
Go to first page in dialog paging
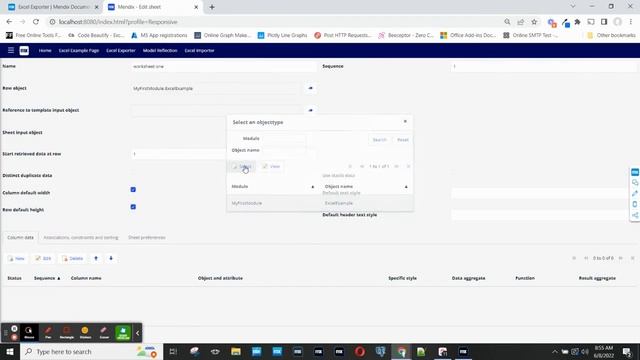click(350, 166)
